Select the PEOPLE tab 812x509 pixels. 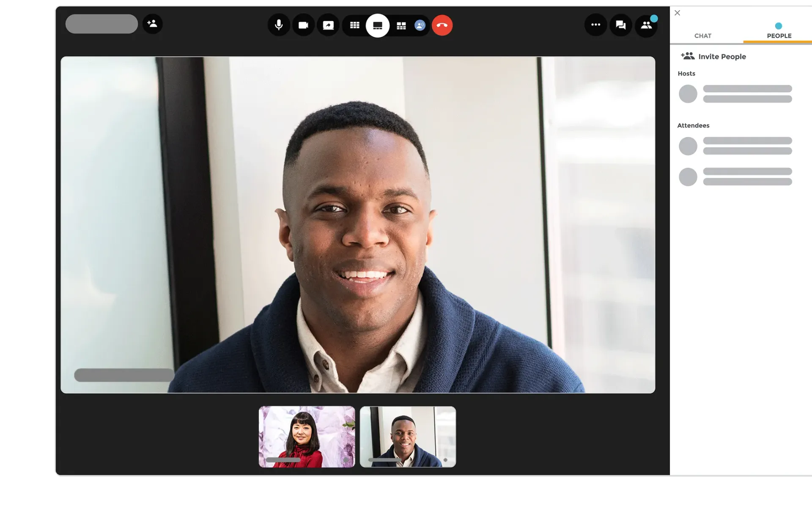pyautogui.click(x=779, y=36)
